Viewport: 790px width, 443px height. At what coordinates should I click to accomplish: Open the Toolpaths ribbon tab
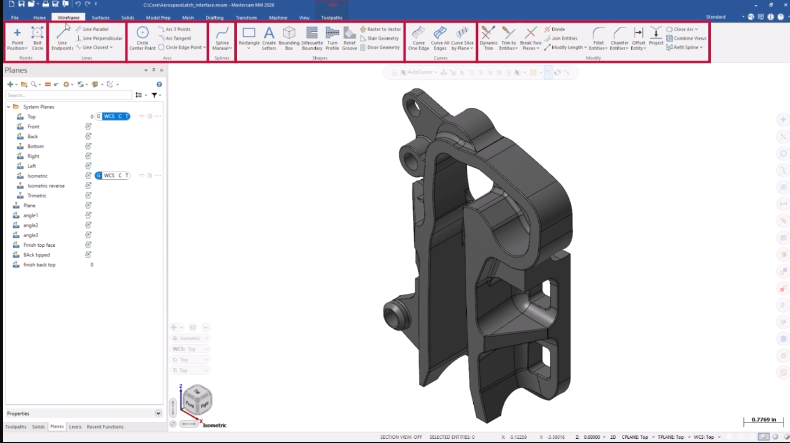(331, 18)
